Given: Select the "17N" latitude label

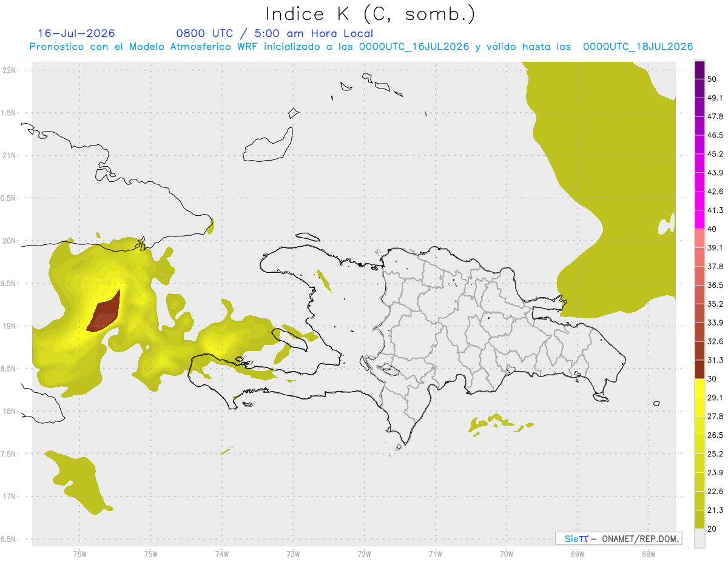Looking at the screenshot, I should pyautogui.click(x=10, y=497).
